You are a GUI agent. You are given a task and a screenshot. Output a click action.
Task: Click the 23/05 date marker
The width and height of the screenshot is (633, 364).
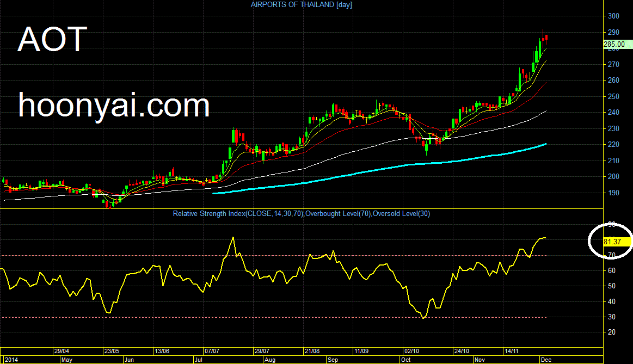click(x=112, y=351)
